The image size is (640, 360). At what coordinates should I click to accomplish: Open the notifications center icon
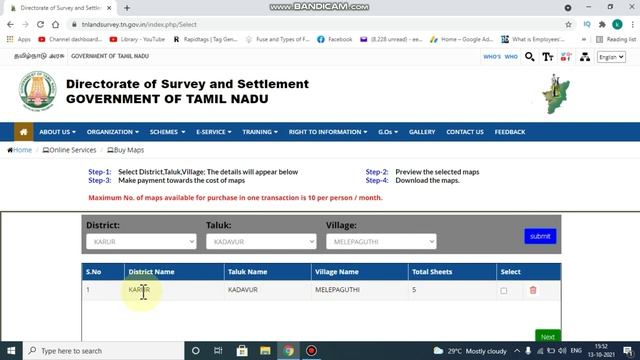pyautogui.click(x=628, y=351)
